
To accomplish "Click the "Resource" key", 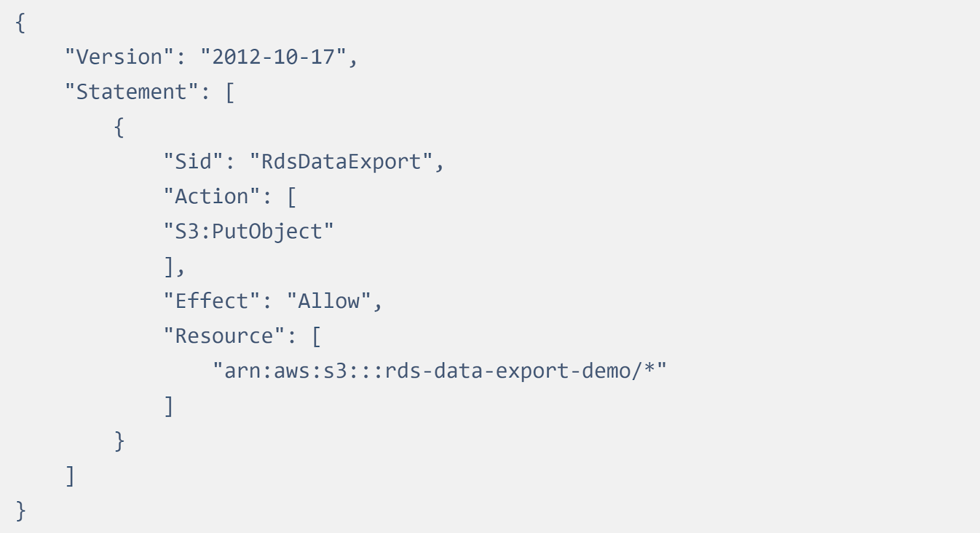I will click(x=224, y=336).
